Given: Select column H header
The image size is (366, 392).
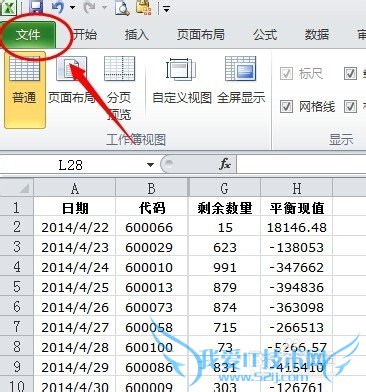Looking at the screenshot, I should coord(297,188).
